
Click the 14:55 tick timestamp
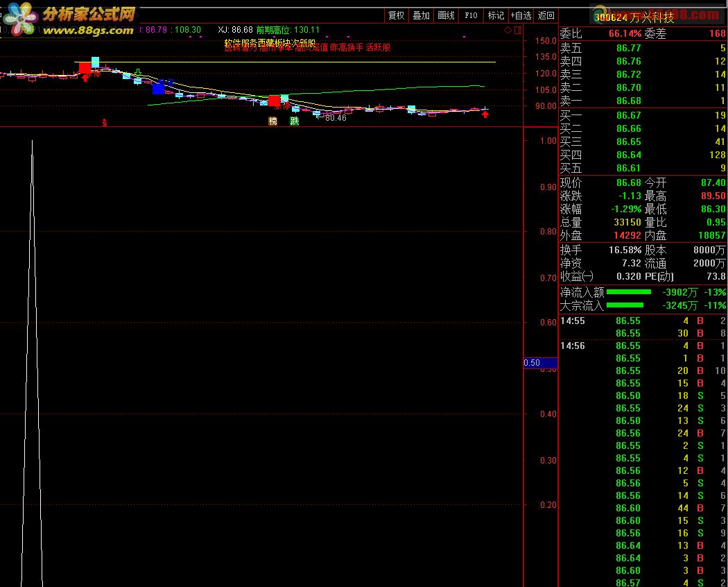[573, 321]
